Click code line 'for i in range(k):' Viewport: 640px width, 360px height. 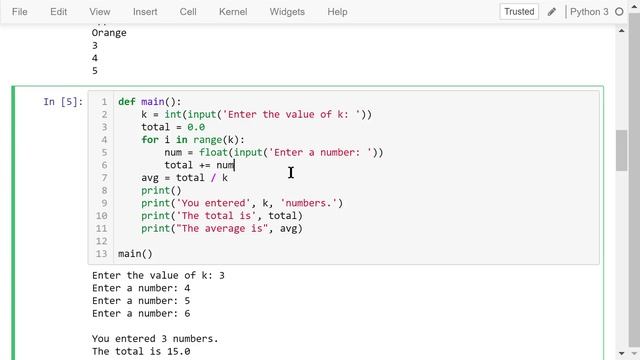[x=193, y=140]
